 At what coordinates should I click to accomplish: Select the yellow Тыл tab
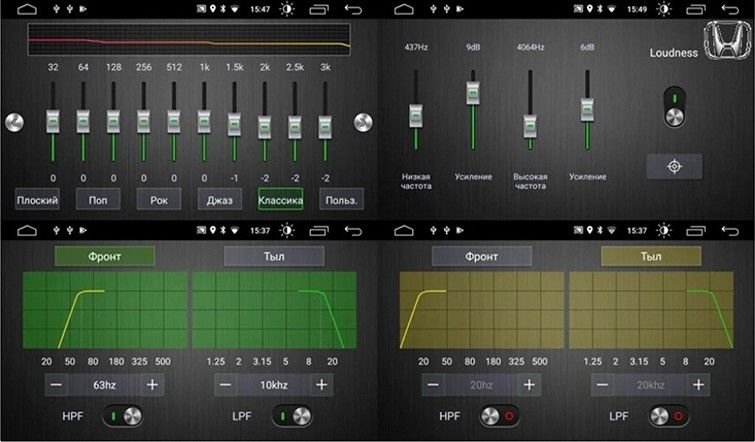[651, 256]
